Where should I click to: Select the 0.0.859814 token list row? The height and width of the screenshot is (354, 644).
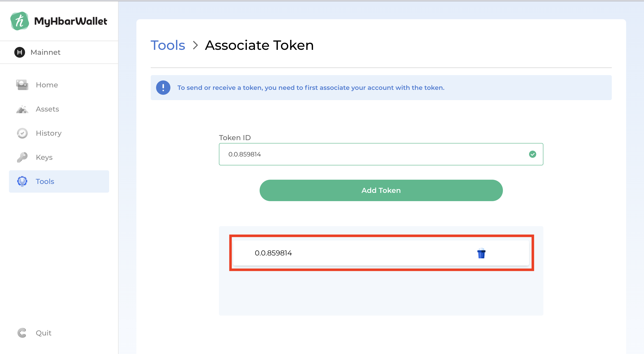(350, 253)
